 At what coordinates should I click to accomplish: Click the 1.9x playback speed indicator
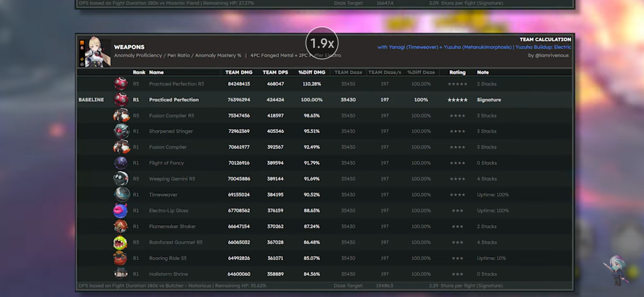coord(322,43)
